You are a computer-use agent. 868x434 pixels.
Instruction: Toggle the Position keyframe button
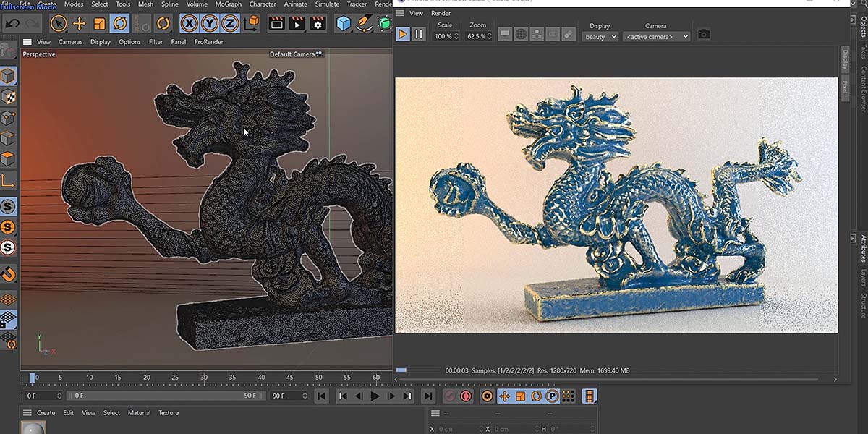[504, 396]
